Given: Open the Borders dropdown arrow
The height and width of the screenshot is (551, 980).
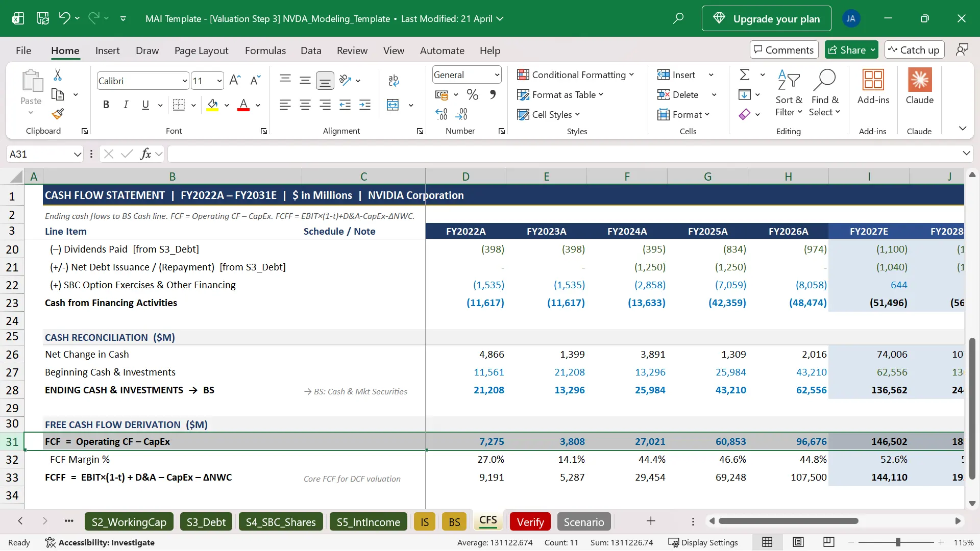Looking at the screenshot, I should click(193, 105).
